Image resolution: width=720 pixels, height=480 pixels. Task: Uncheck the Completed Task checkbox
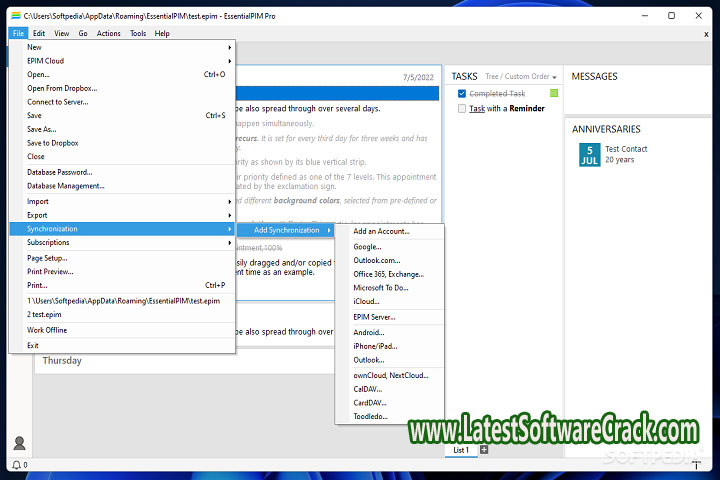click(x=462, y=94)
